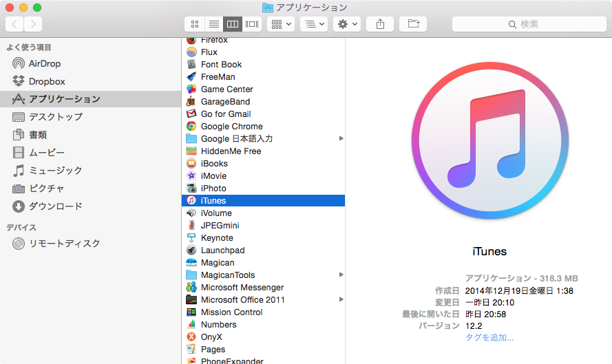Select アプリケーション in the sidebar
The height and width of the screenshot is (364, 612).
tap(91, 99)
